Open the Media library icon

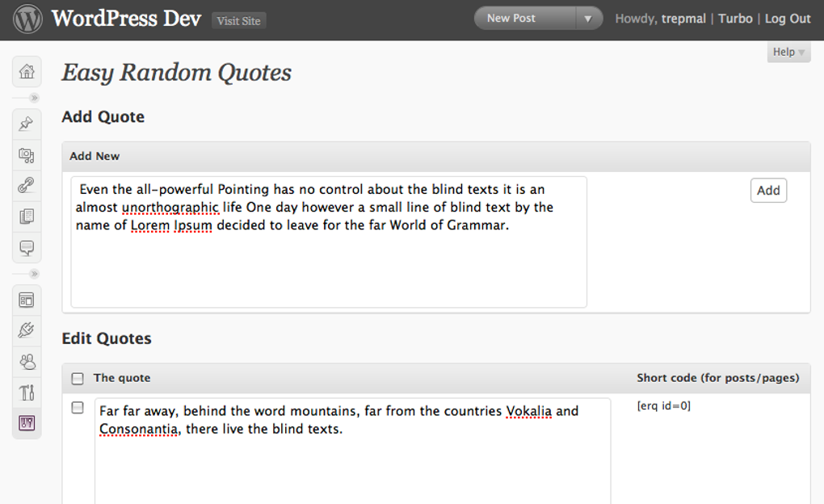pos(27,155)
